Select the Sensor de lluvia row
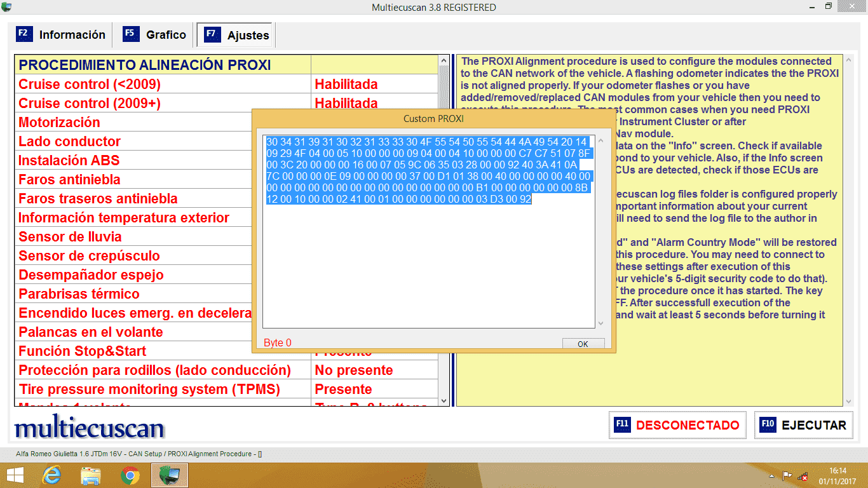The image size is (868, 488). pyautogui.click(x=133, y=236)
